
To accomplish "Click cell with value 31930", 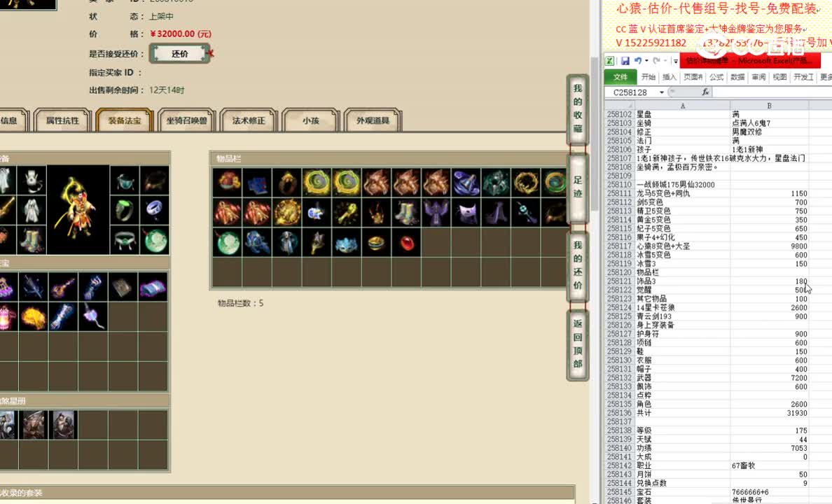I will click(x=769, y=413).
